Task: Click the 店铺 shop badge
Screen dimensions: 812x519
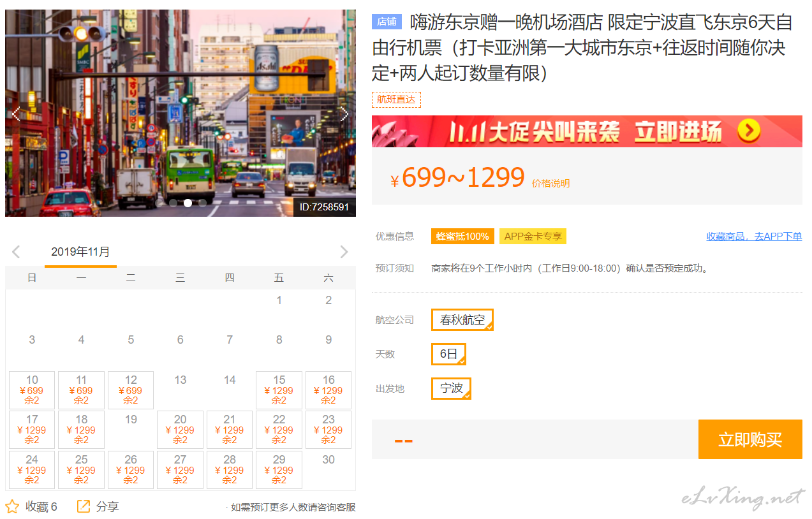Action: point(387,22)
